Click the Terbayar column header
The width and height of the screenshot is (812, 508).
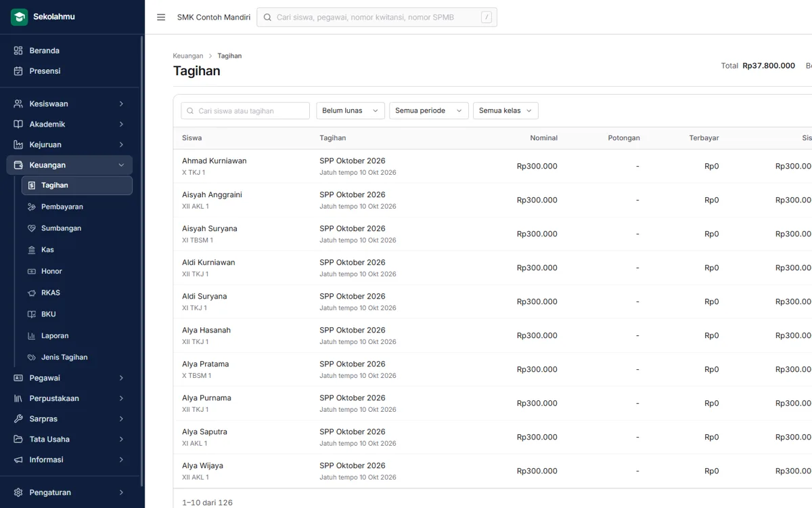pyautogui.click(x=704, y=137)
